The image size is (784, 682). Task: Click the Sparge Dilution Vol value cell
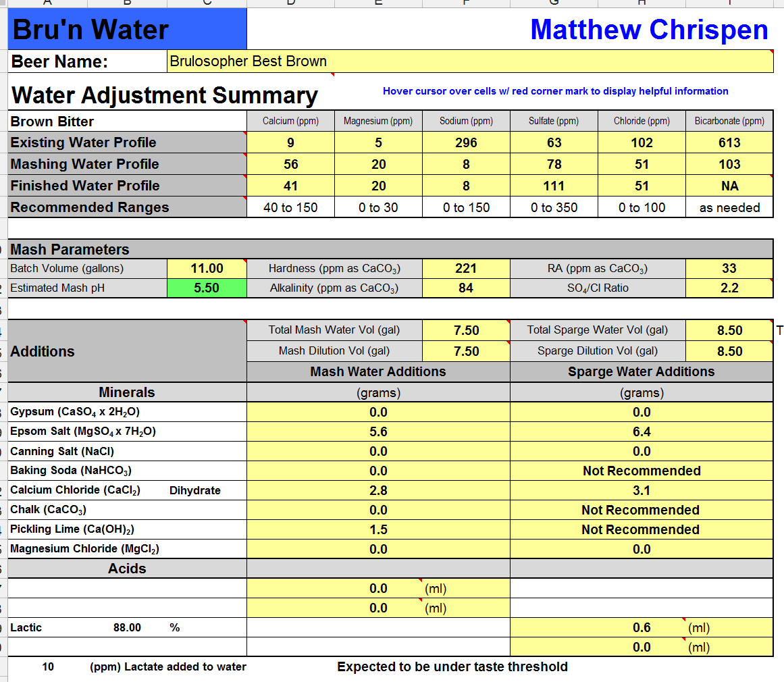[x=729, y=351]
